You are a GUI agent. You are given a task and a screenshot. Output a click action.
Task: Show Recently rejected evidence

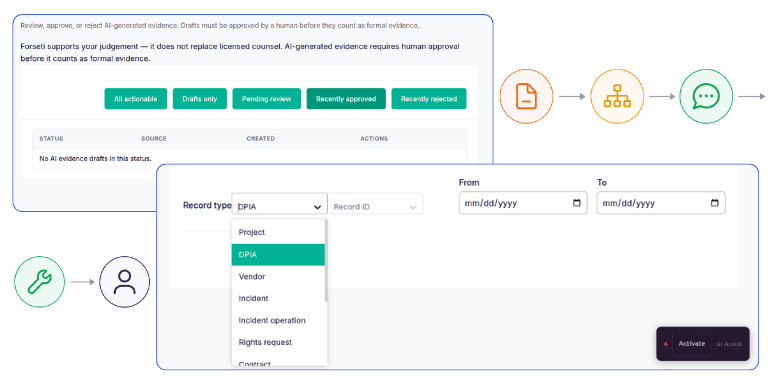[429, 99]
